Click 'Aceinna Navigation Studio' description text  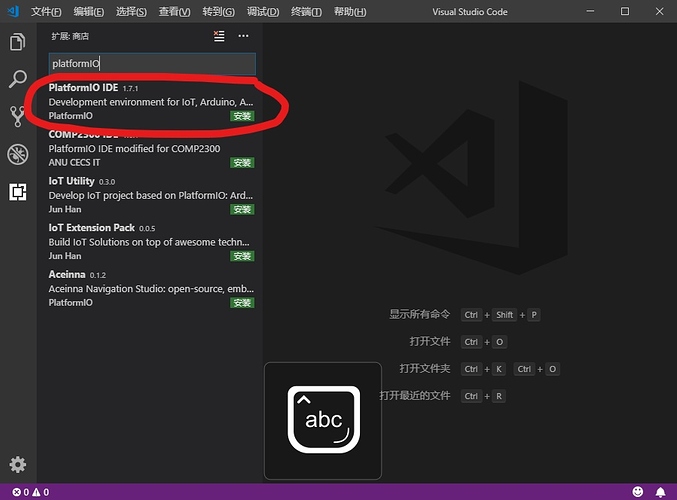click(151, 288)
